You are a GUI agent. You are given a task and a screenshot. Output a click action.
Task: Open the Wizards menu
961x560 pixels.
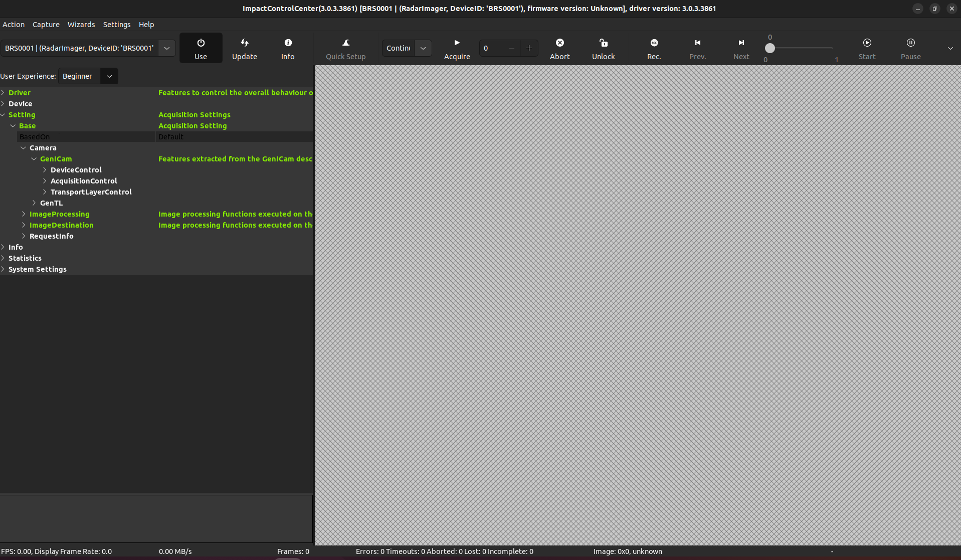pyautogui.click(x=81, y=25)
